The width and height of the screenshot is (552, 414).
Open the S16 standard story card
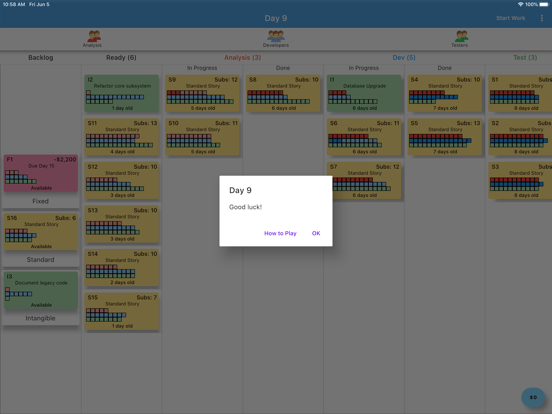41,232
